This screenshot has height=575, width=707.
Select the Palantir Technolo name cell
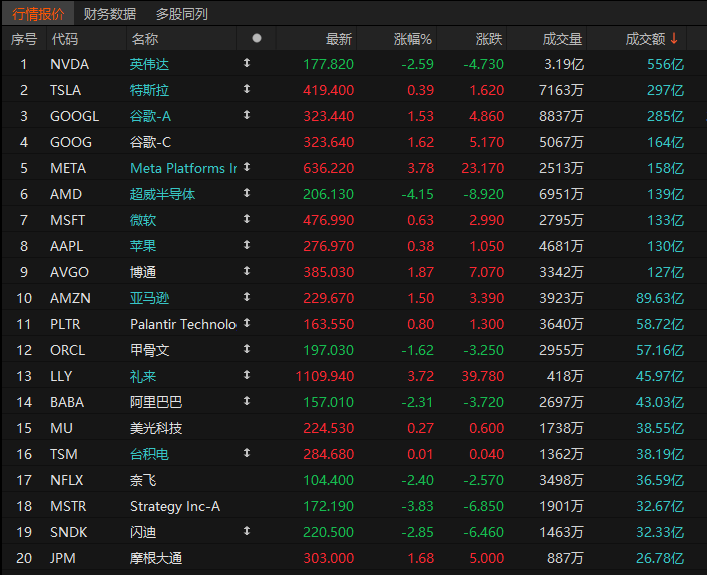pyautogui.click(x=183, y=324)
